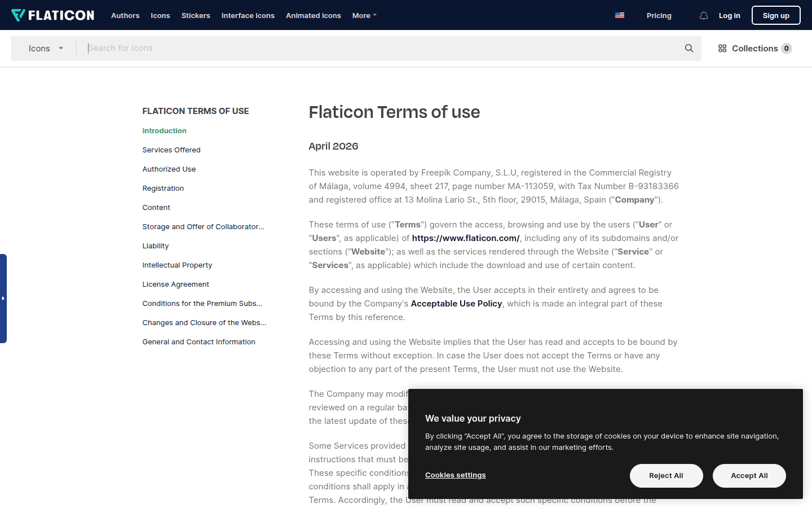Jump to Liability section

point(156,246)
